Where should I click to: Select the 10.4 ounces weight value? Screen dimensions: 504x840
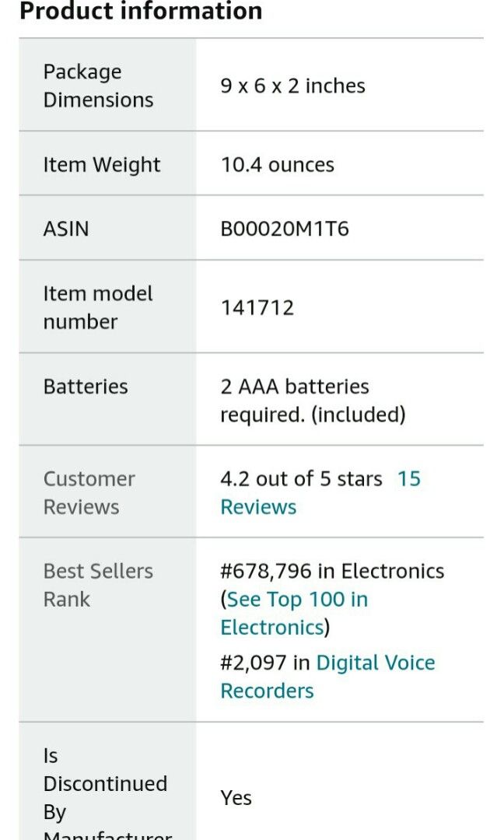[x=277, y=164]
